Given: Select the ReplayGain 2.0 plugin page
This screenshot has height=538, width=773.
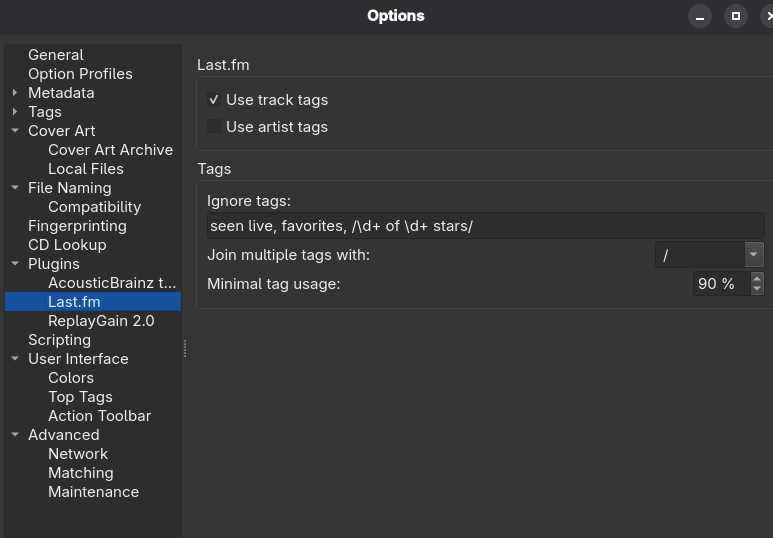Looking at the screenshot, I should coord(101,321).
